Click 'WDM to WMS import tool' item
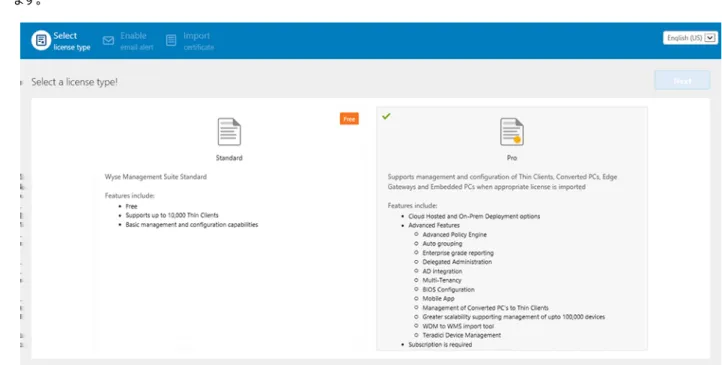This screenshot has height=365, width=722. pyautogui.click(x=458, y=326)
